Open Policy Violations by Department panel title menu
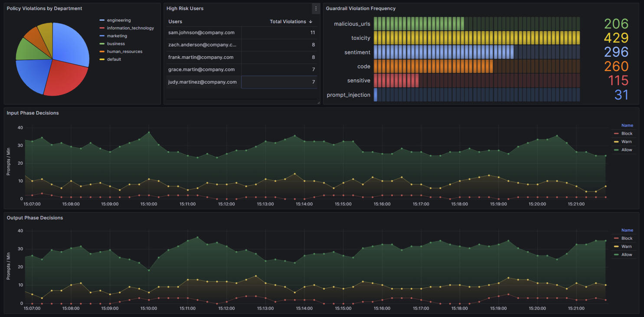The width and height of the screenshot is (644, 317). coord(44,9)
